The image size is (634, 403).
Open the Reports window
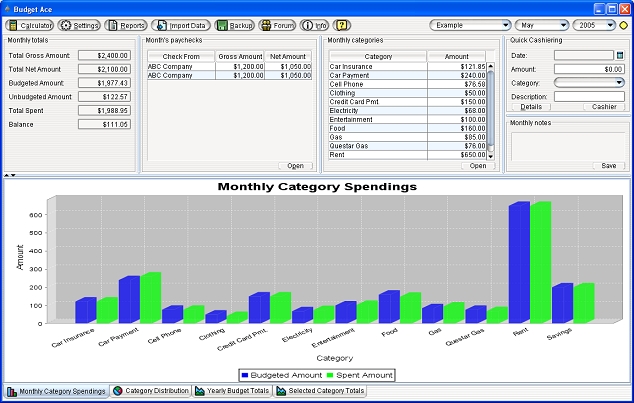pos(126,25)
